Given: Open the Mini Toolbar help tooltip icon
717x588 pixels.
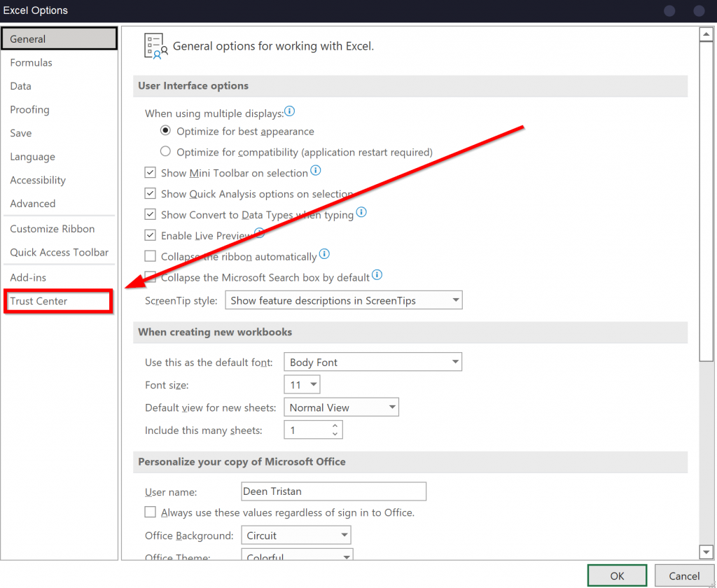Looking at the screenshot, I should (x=315, y=170).
